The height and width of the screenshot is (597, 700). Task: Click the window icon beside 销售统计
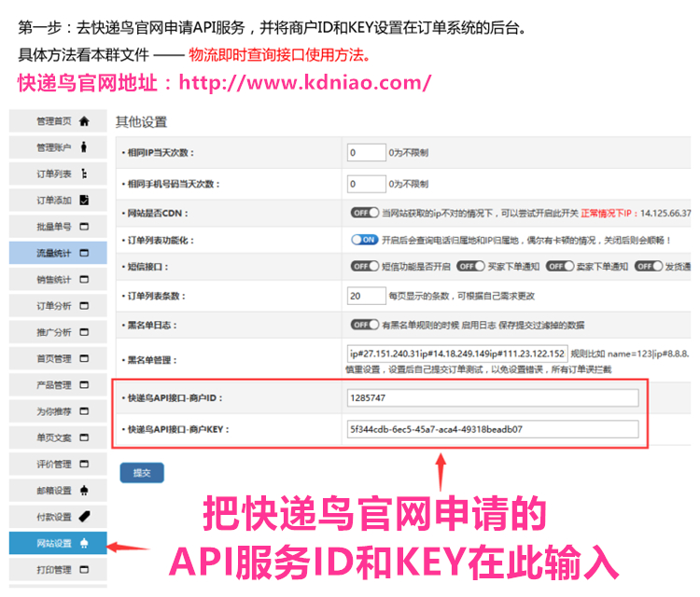click(84, 279)
